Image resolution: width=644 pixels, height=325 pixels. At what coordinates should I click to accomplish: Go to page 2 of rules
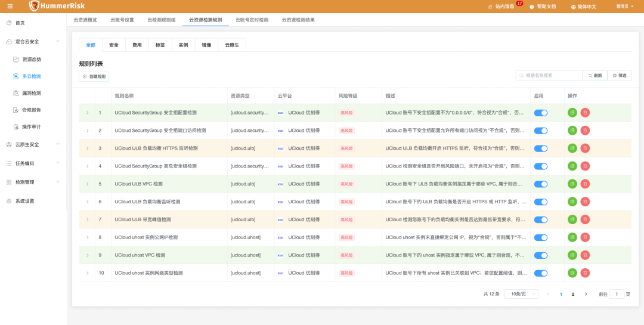point(573,294)
